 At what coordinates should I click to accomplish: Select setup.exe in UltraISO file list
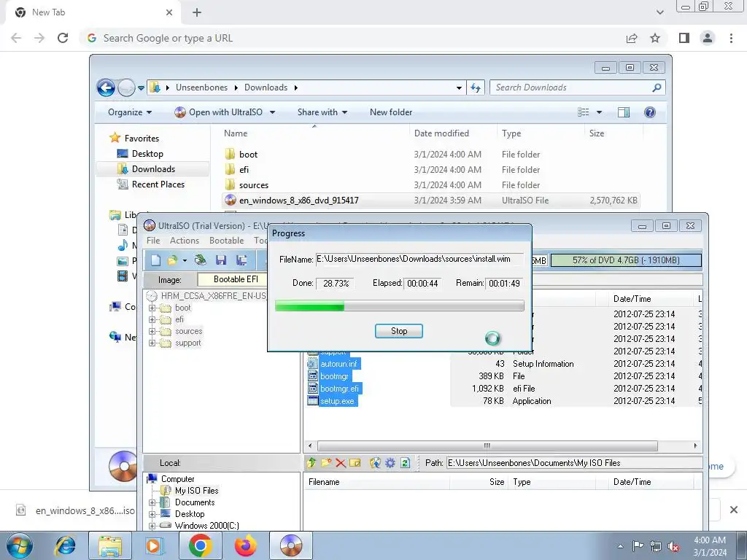point(337,401)
